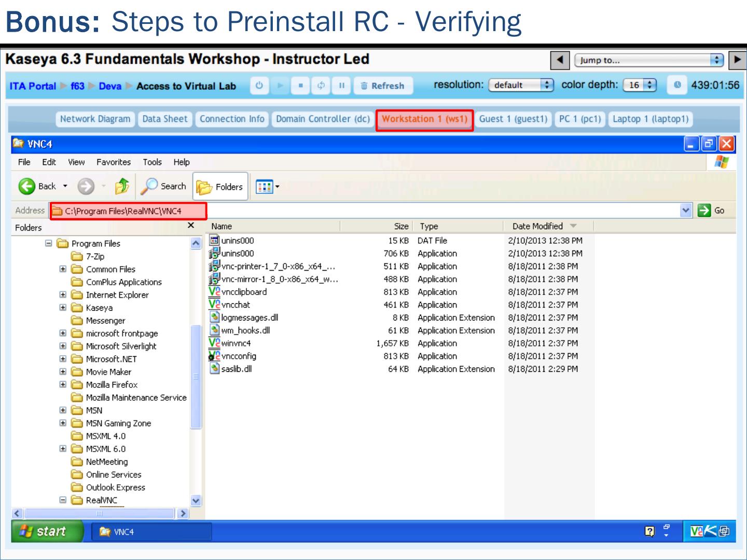This screenshot has width=747, height=560.
Task: Collapse the Program Files tree node
Action: click(49, 243)
